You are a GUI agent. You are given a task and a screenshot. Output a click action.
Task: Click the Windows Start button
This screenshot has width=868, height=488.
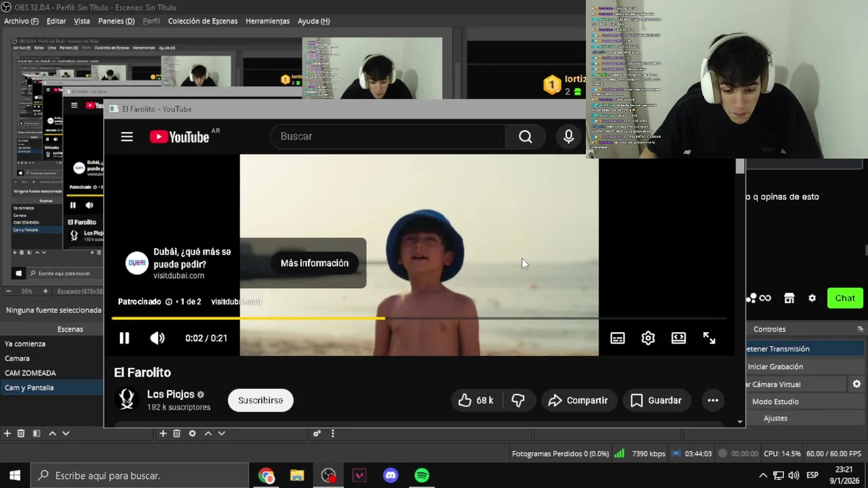(15, 475)
